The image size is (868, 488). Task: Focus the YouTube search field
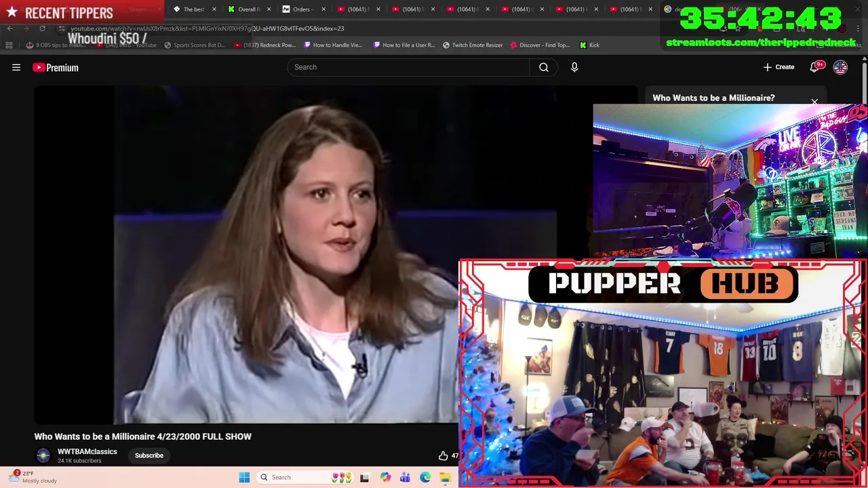[408, 67]
